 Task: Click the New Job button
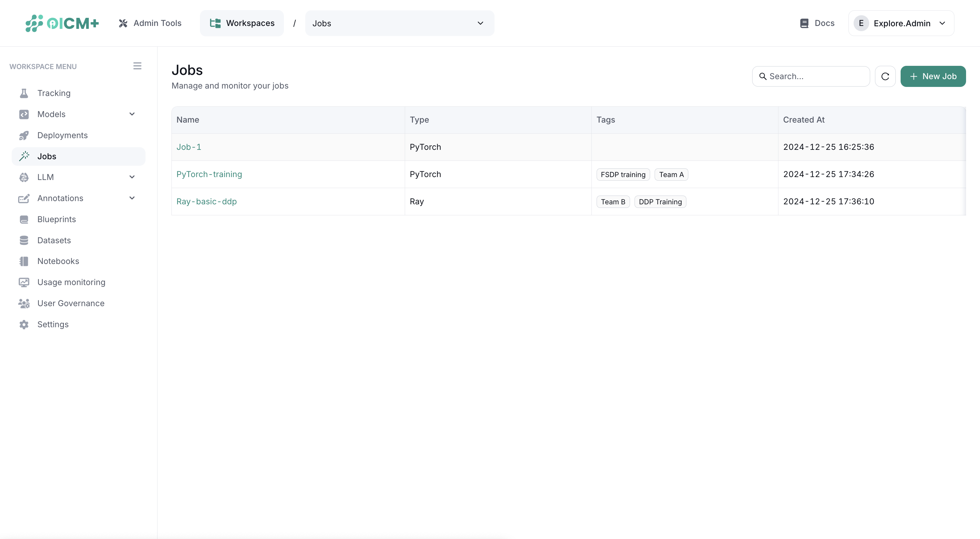pos(933,76)
